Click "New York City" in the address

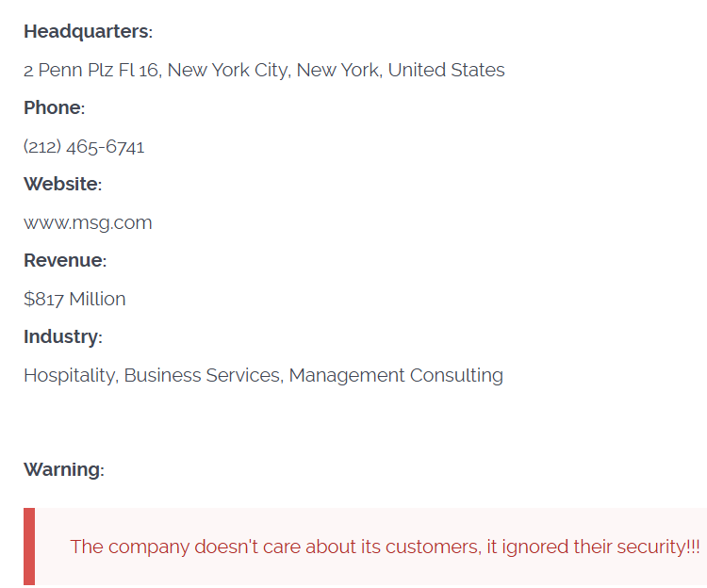(x=227, y=70)
